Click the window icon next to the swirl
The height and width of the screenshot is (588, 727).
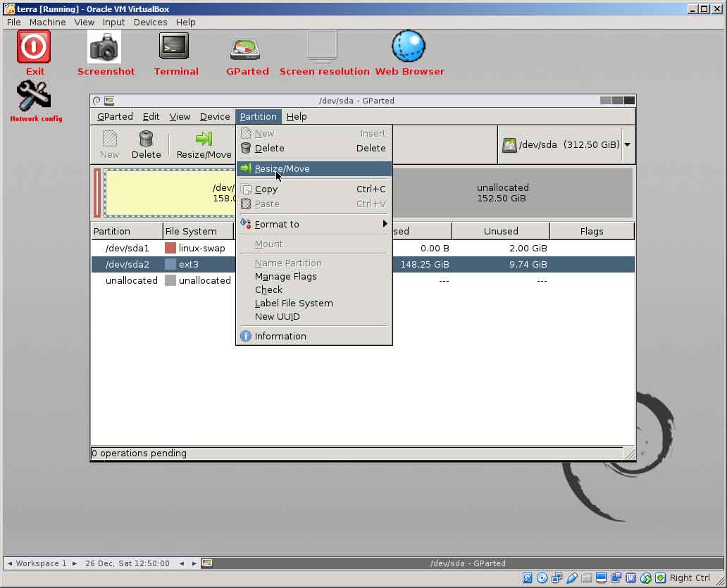click(109, 101)
